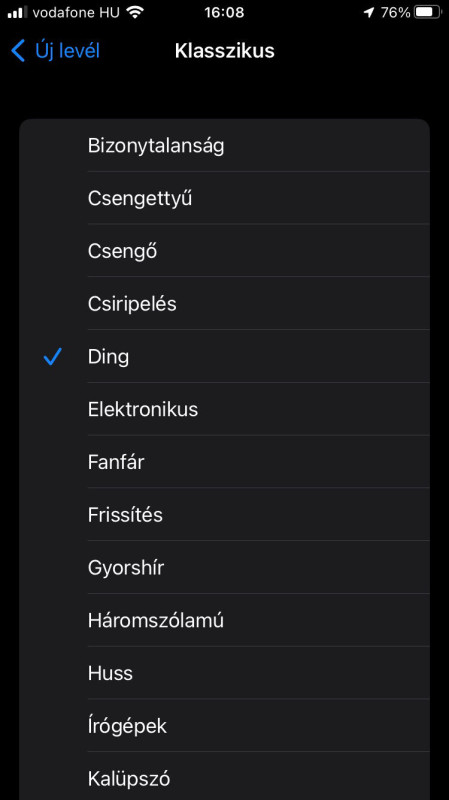Tap the blue back chevron icon
The image size is (449, 800).
[x=18, y=51]
